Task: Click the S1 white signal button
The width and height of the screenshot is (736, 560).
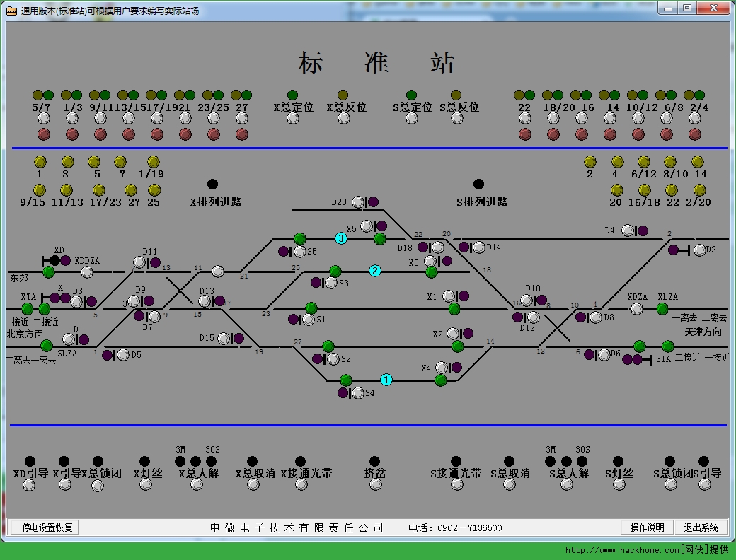Action: coord(309,320)
